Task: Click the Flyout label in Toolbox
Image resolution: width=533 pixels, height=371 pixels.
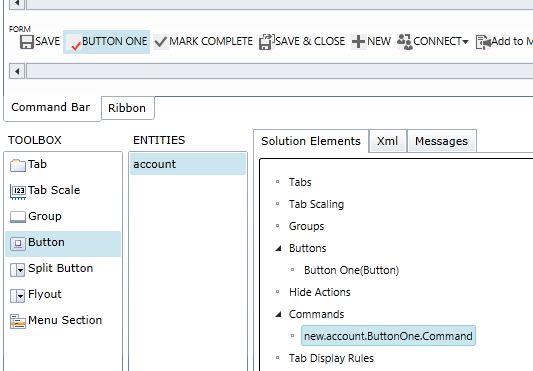Action: [x=45, y=294]
